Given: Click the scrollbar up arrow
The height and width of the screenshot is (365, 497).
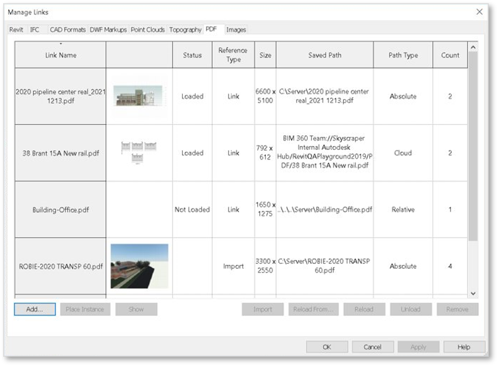Looking at the screenshot, I should point(473,47).
